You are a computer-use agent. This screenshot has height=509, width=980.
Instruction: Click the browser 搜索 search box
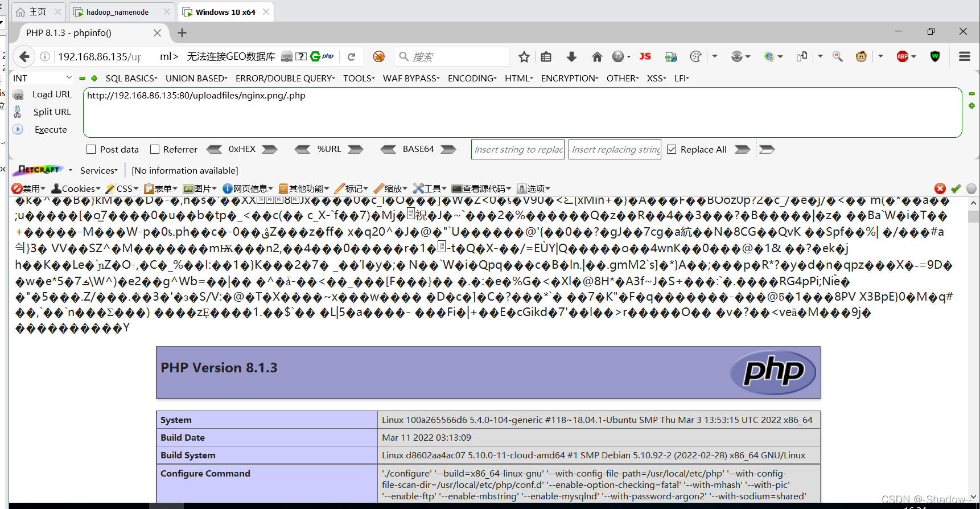click(451, 56)
